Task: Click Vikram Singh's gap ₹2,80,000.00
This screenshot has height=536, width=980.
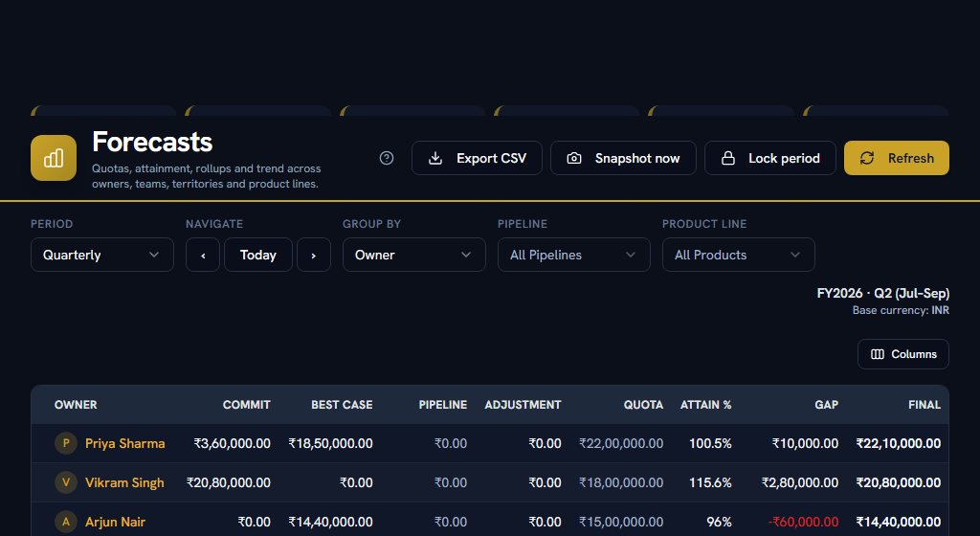Action: [800, 483]
